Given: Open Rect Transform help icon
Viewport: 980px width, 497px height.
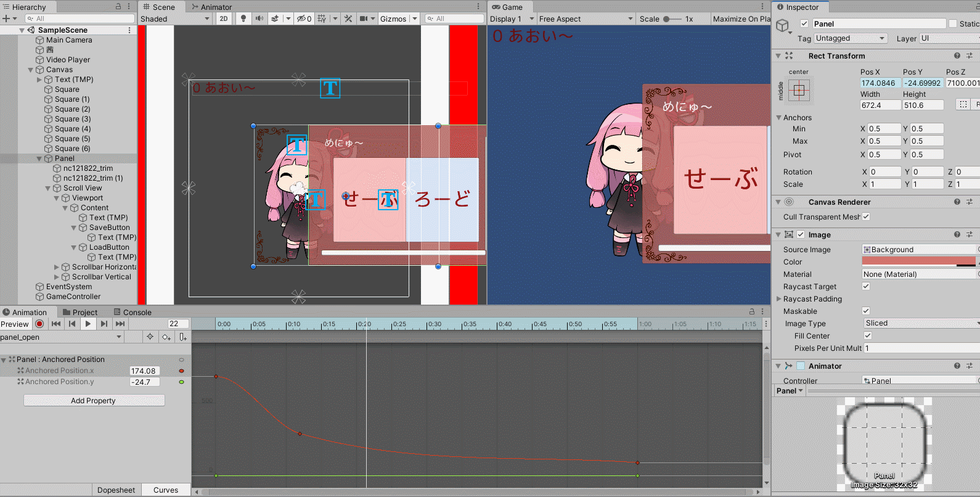Looking at the screenshot, I should point(957,55).
